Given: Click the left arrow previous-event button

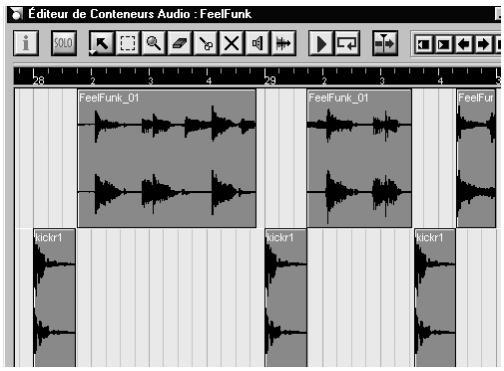Looking at the screenshot, I should [x=463, y=44].
